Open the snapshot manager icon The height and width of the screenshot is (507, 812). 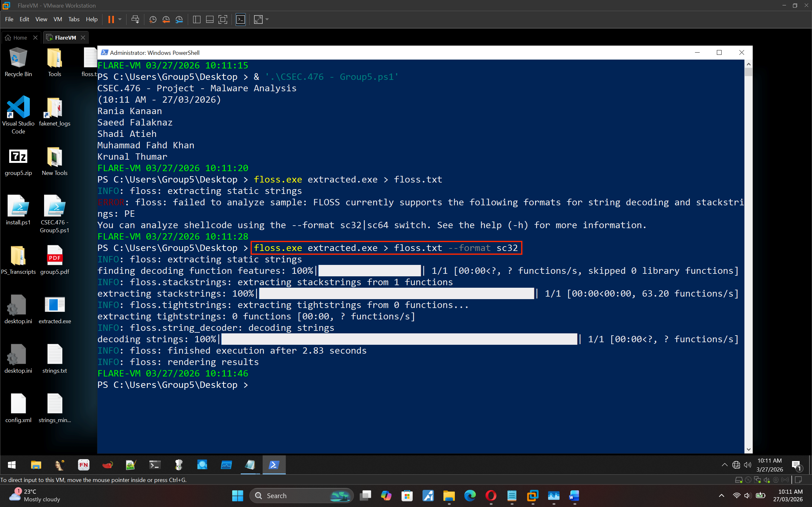(x=179, y=19)
